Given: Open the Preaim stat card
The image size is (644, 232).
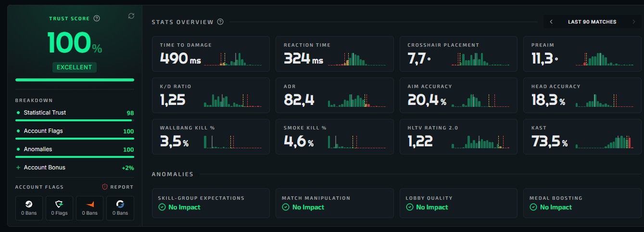Looking at the screenshot, I should 582,54.
